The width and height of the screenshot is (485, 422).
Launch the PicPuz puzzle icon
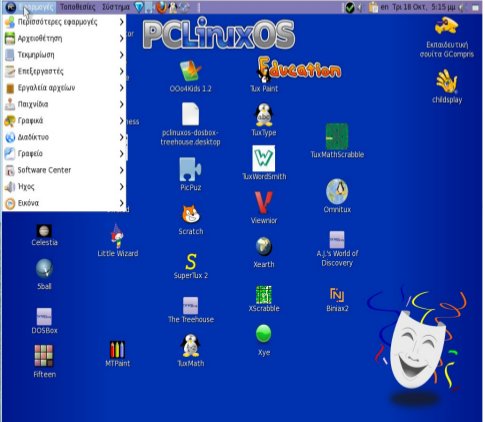click(x=190, y=169)
